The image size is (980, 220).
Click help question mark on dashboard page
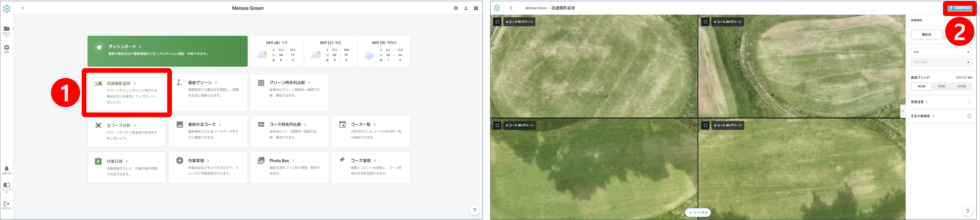tap(474, 210)
